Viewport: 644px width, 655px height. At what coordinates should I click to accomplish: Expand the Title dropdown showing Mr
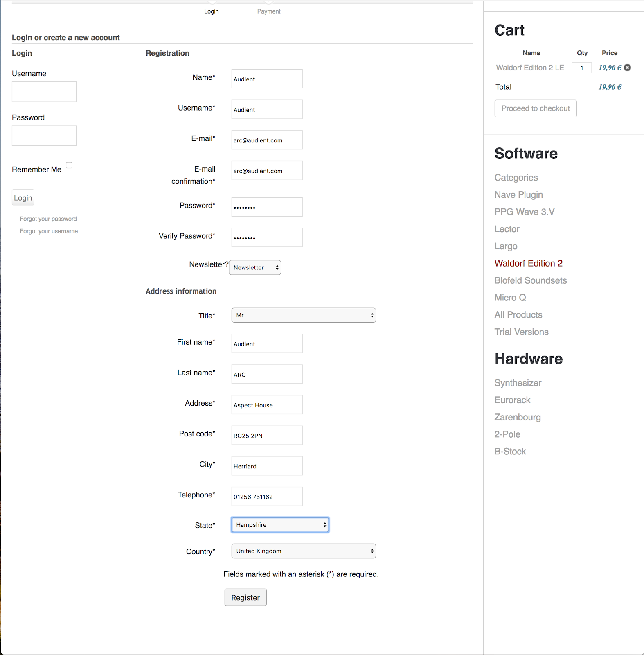304,315
